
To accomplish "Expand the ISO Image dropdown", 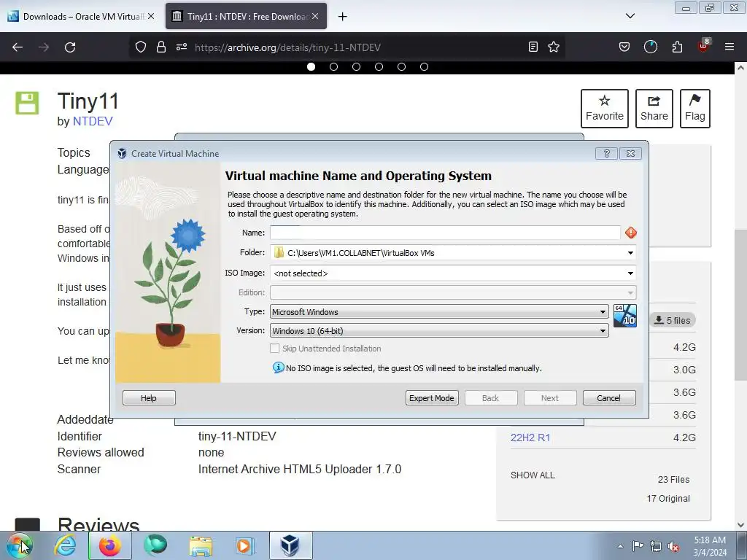I will [630, 273].
